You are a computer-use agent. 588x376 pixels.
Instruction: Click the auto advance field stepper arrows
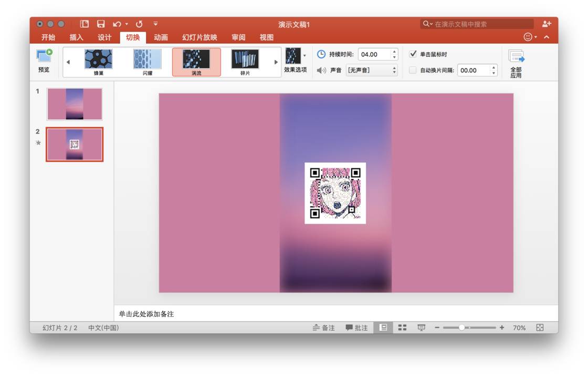click(493, 70)
